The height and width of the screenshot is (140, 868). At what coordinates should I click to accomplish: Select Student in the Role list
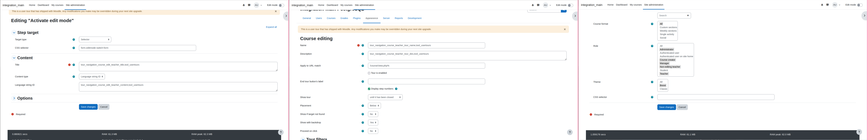(x=664, y=70)
